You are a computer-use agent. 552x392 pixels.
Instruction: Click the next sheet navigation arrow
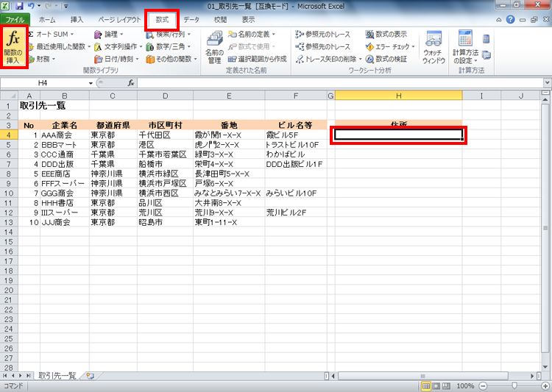point(21,376)
